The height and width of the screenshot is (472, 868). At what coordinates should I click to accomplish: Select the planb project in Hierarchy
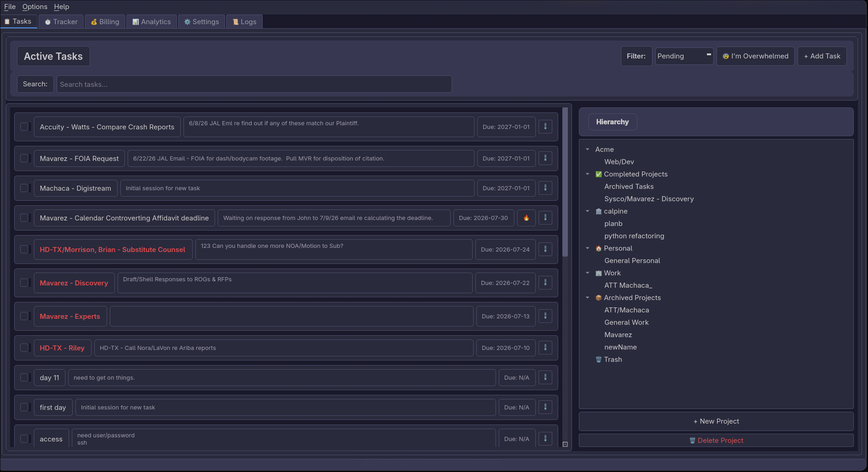tap(614, 224)
